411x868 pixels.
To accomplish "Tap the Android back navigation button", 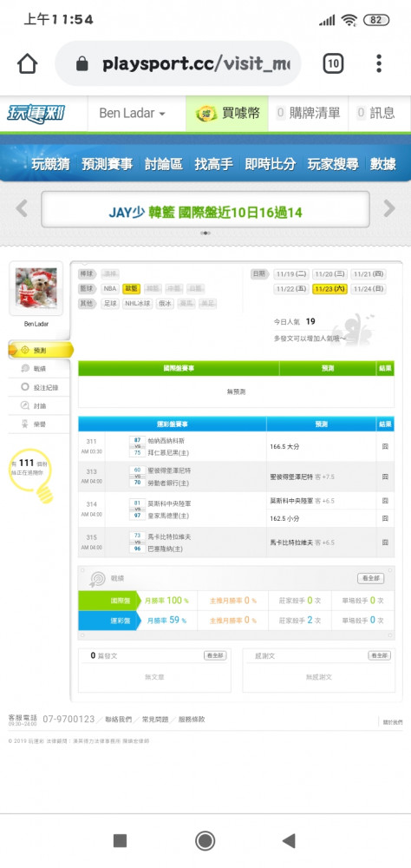I will [288, 841].
